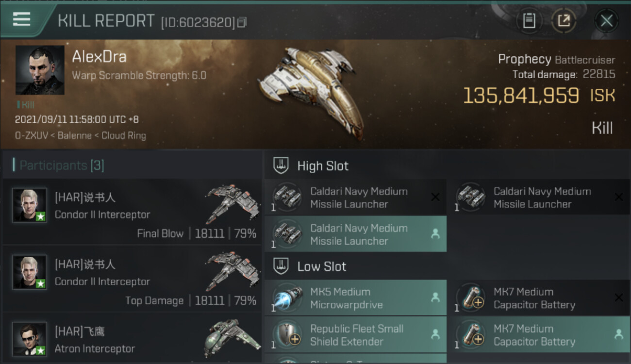
Task: Open the Top Damage participant's portrait
Action: 30,272
